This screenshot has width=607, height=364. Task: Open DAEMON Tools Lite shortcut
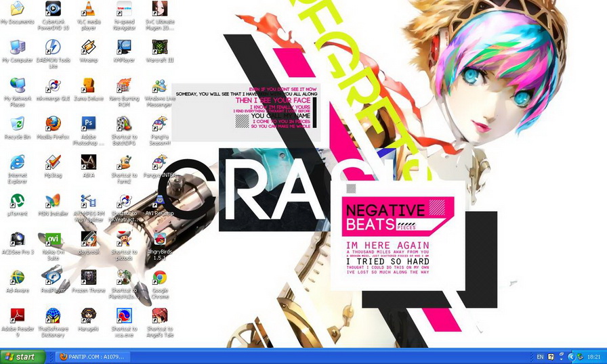[x=53, y=47]
